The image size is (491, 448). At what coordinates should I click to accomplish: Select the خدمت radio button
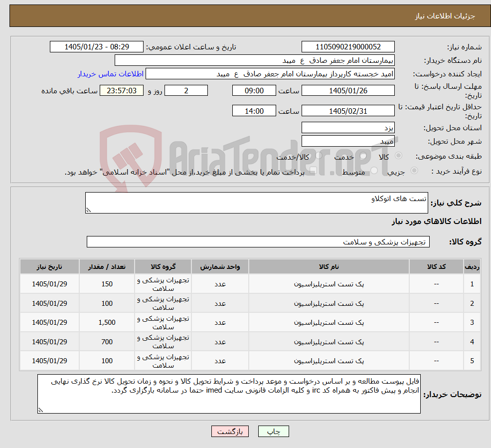tap(363, 155)
